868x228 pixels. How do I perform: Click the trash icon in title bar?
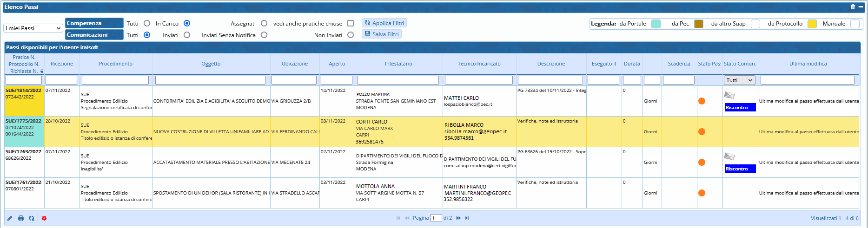tap(853, 7)
